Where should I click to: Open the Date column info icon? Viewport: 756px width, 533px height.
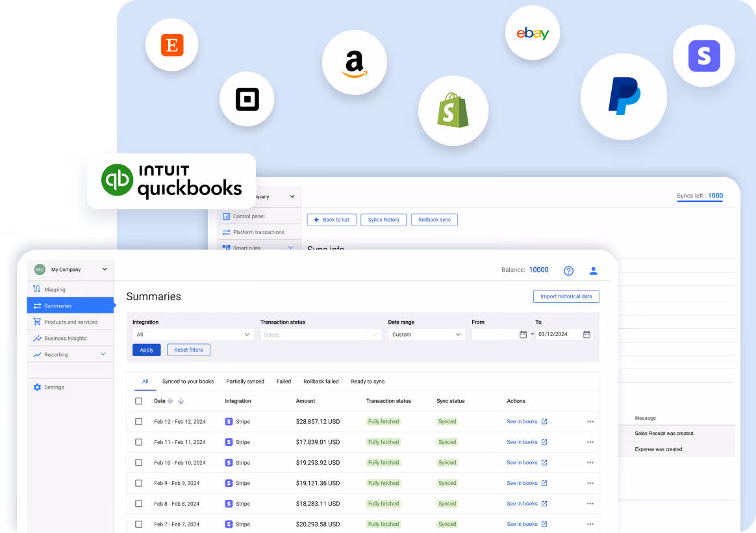pyautogui.click(x=170, y=401)
